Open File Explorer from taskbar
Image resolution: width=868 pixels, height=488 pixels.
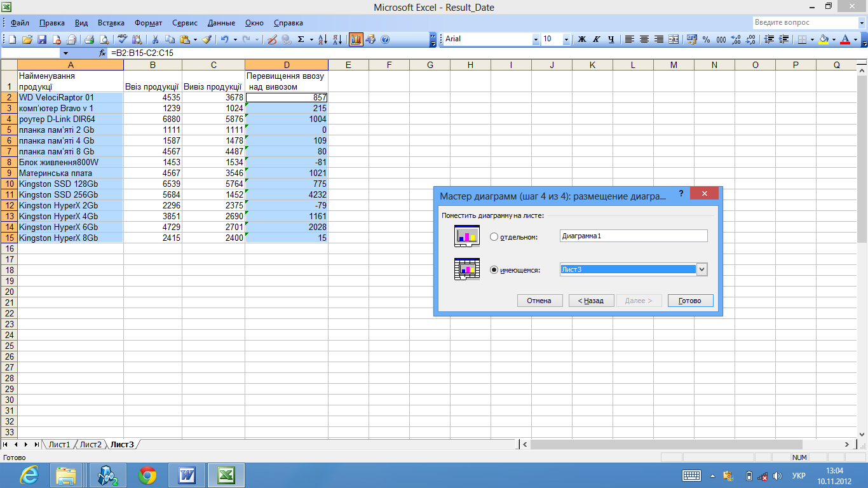pyautogui.click(x=67, y=475)
